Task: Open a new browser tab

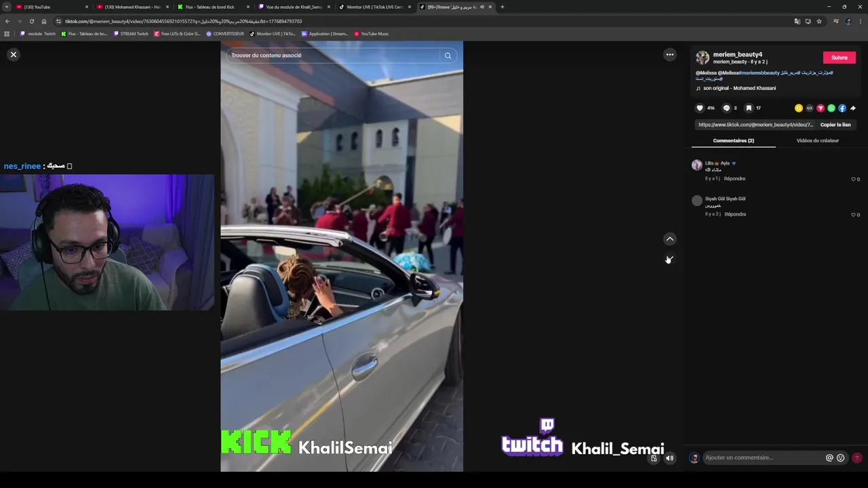Action: [x=502, y=7]
